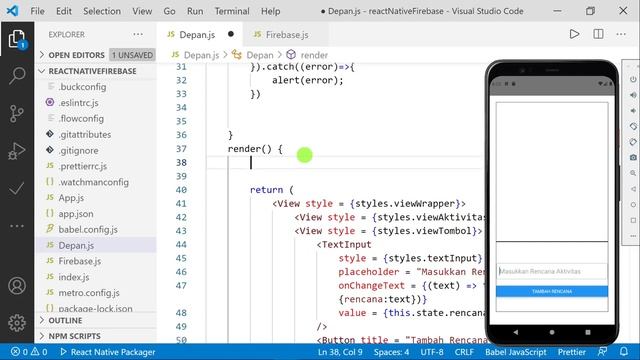Click emulator volume down button

pos(633,111)
